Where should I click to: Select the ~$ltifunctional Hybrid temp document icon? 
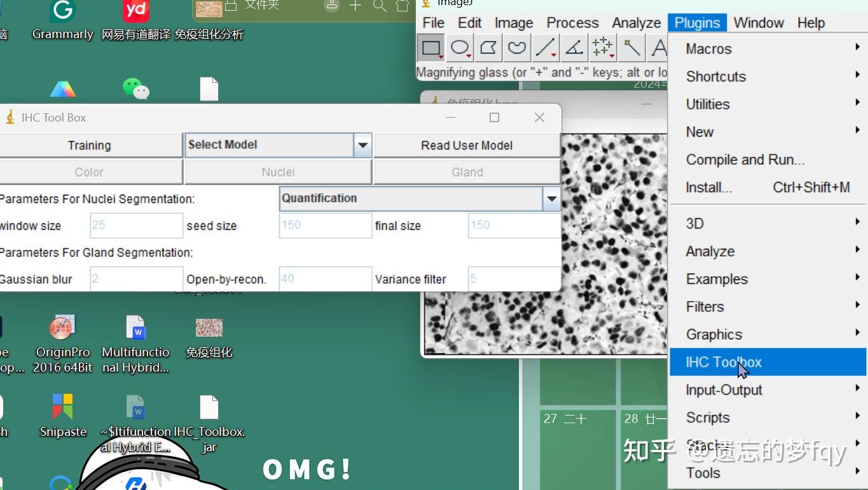point(136,423)
